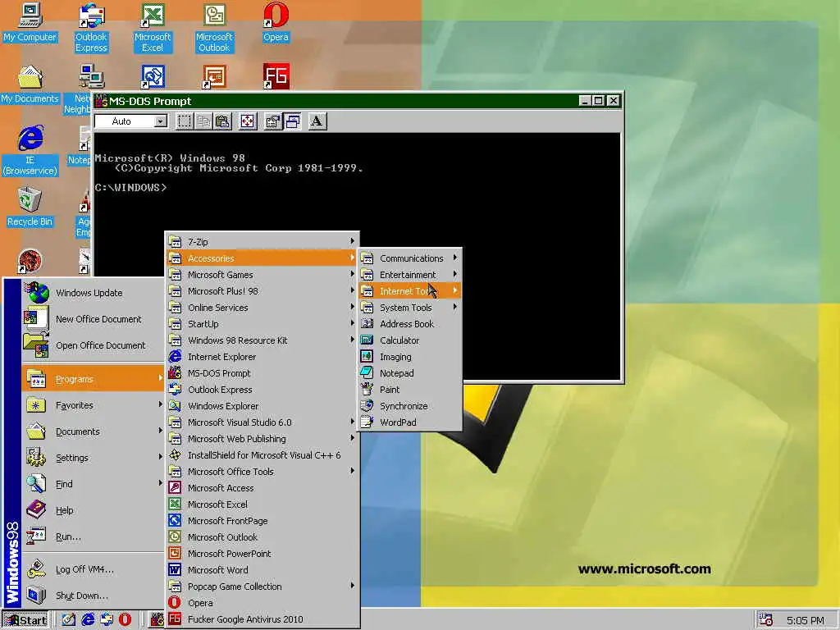Viewport: 840px width, 630px height.
Task: Expand Online Services program folder
Action: point(262,308)
